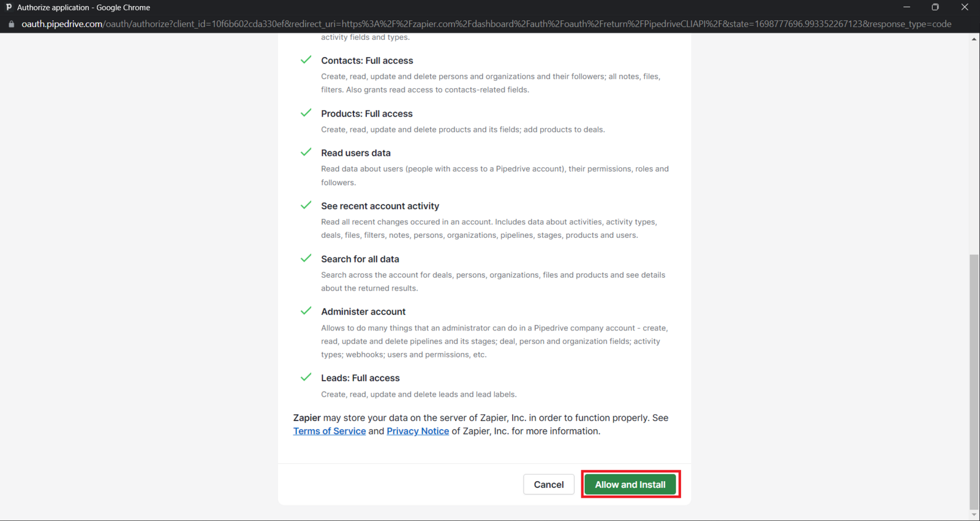Click the lock icon beside the URL

tap(11, 24)
